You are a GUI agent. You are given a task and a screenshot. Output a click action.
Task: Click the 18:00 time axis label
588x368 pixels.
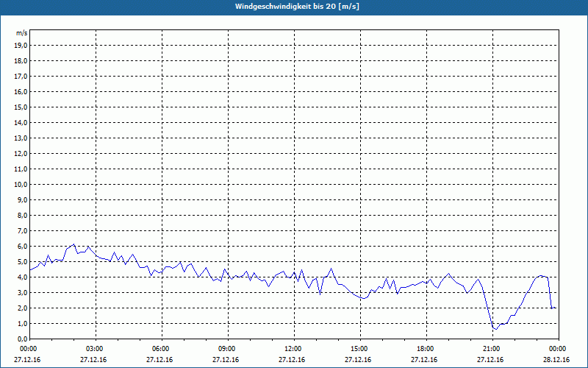pos(425,348)
